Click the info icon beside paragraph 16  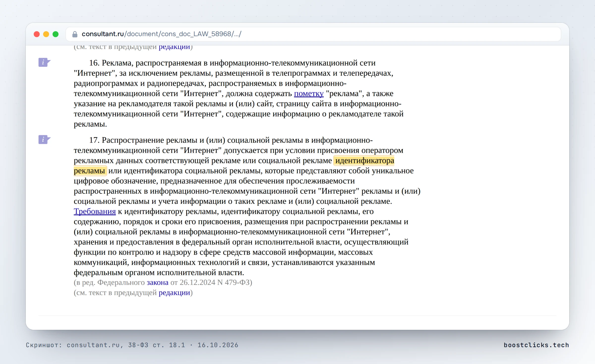click(x=44, y=62)
